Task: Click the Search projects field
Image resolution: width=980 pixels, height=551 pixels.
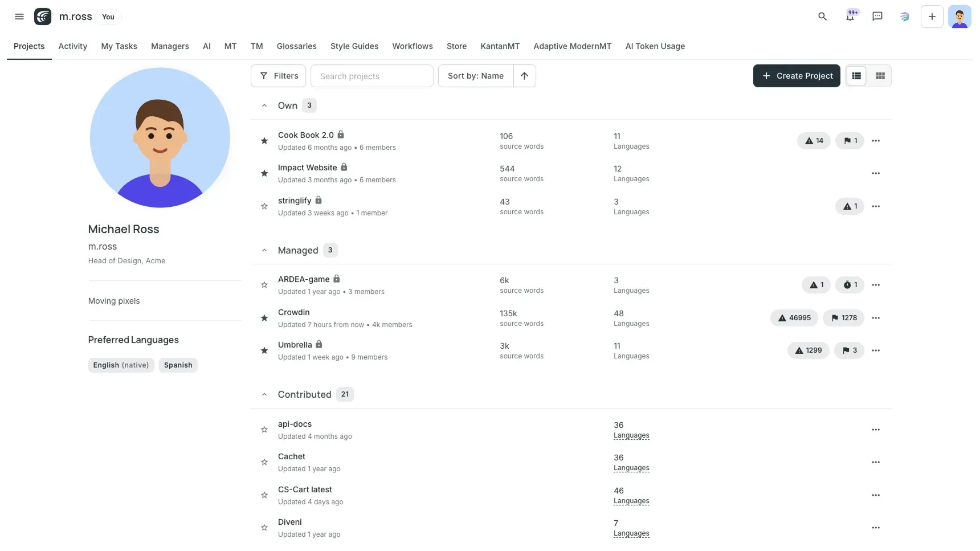Action: pos(372,76)
